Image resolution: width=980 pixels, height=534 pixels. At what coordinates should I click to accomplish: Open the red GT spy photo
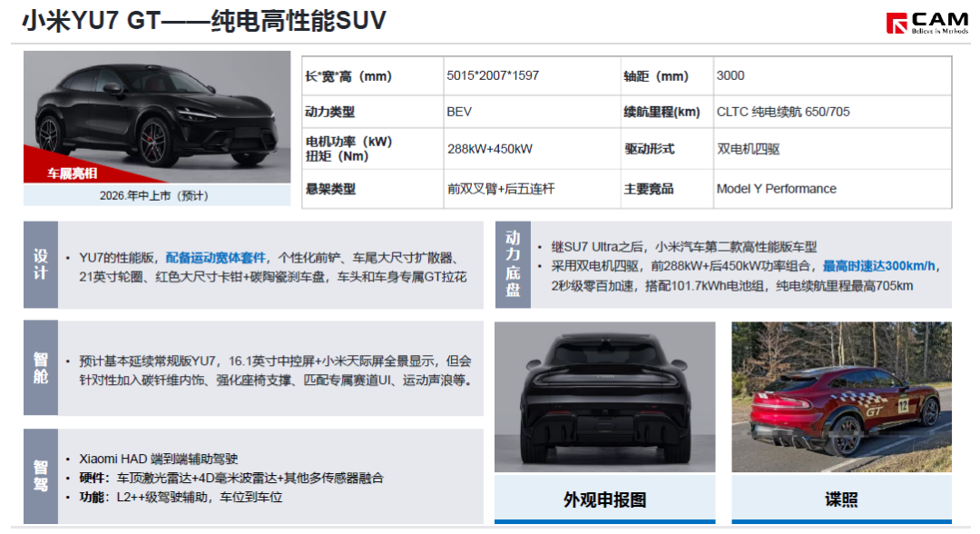842,397
